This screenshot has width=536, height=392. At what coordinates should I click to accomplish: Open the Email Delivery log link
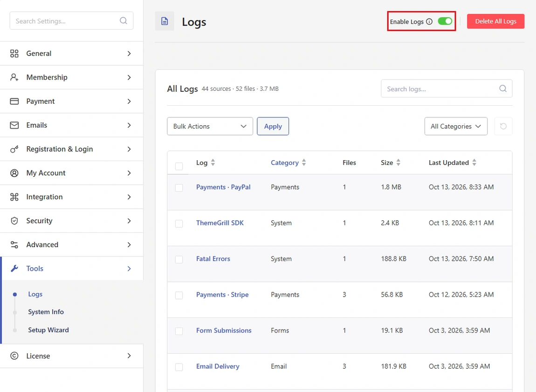coord(217,366)
